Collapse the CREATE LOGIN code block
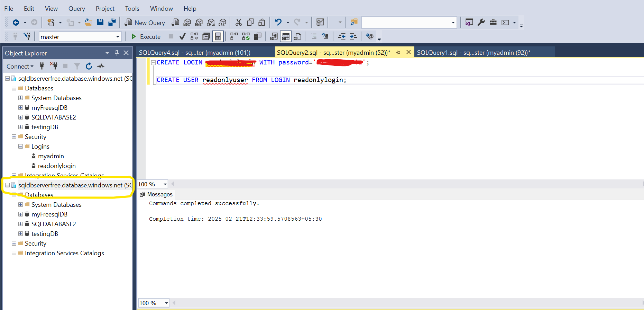The image size is (644, 310). pos(153,62)
